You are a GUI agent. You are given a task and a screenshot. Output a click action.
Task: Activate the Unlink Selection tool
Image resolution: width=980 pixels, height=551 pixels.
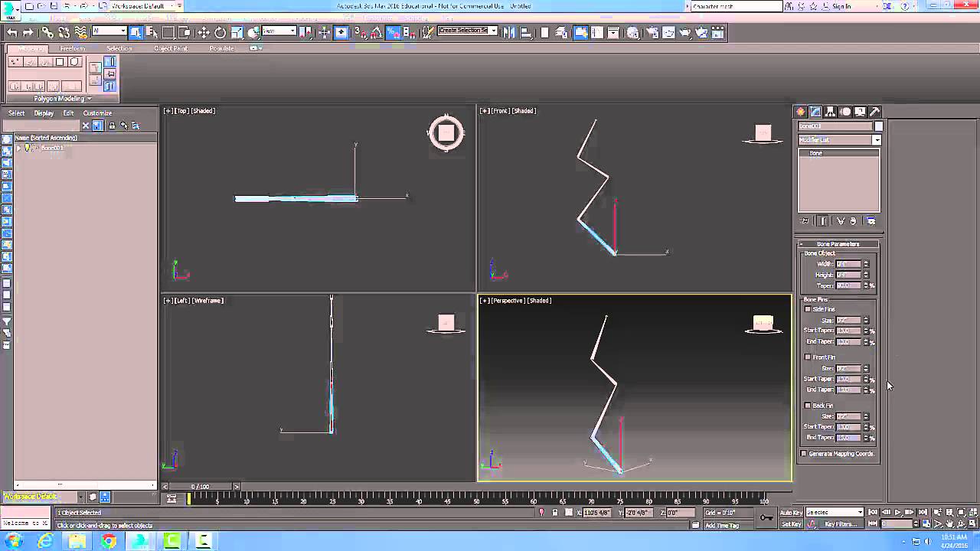pos(64,32)
